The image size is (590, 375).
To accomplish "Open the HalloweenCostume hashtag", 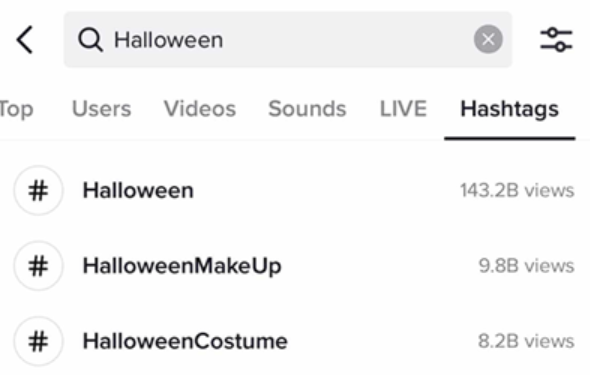I will point(295,341).
